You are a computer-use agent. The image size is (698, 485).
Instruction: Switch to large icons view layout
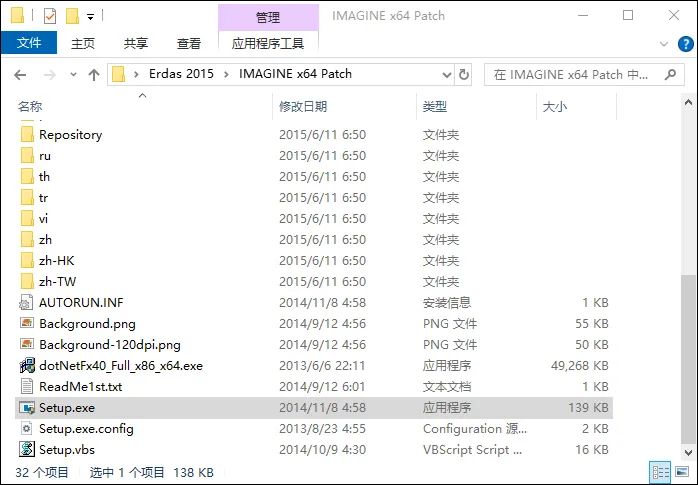(682, 472)
